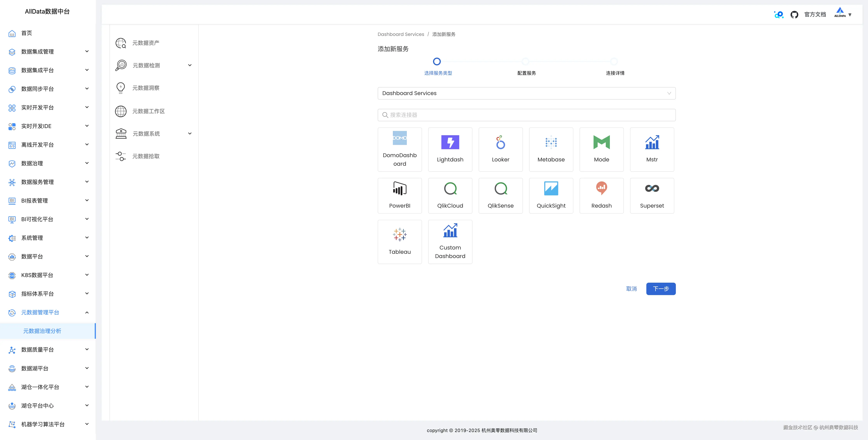Choose the PowerBI service icon

(400, 195)
